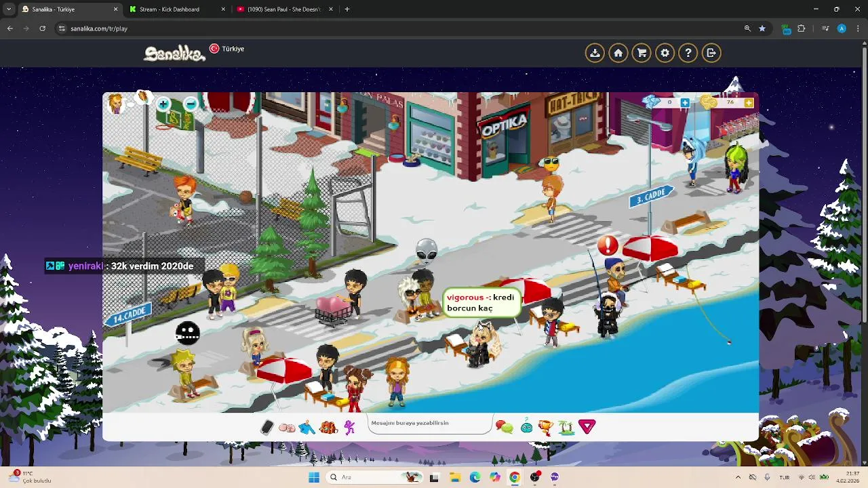Go back in browser history

coord(9,28)
